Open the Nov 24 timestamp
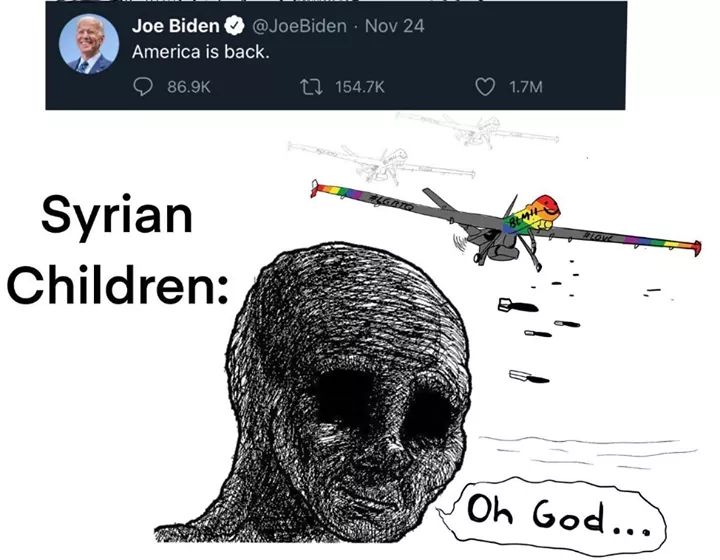720x560 pixels. pos(394,26)
